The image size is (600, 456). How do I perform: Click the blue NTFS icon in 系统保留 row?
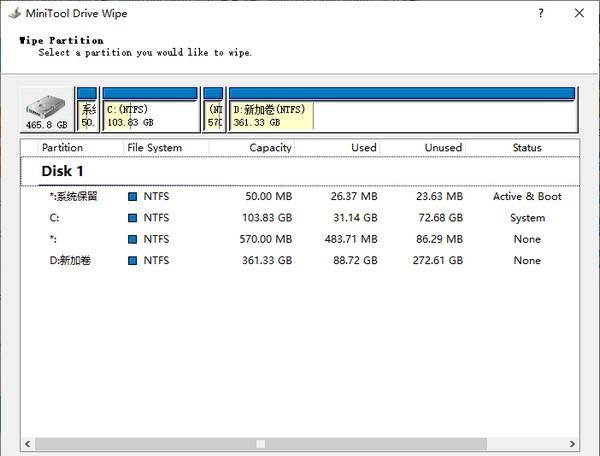132,197
